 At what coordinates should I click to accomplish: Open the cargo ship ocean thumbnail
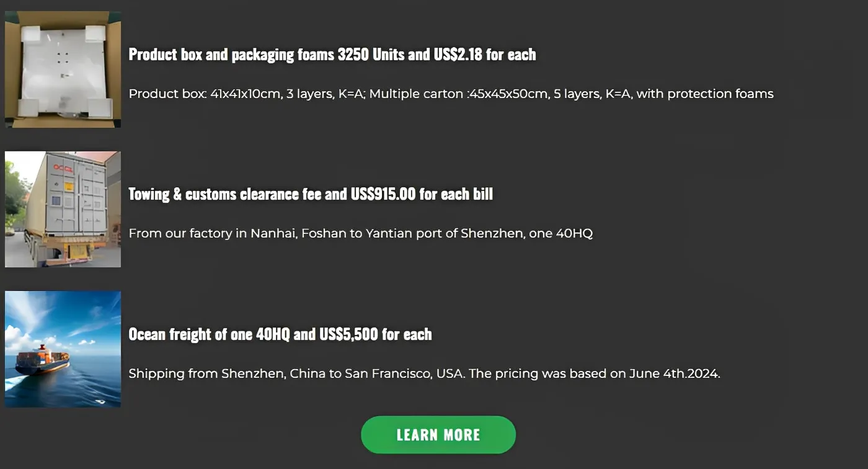click(x=63, y=349)
